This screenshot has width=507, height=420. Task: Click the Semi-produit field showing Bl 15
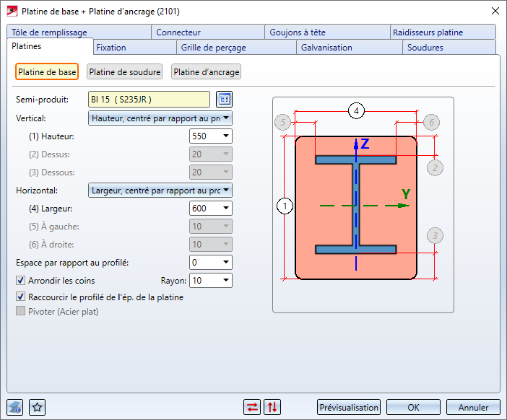[x=149, y=99]
